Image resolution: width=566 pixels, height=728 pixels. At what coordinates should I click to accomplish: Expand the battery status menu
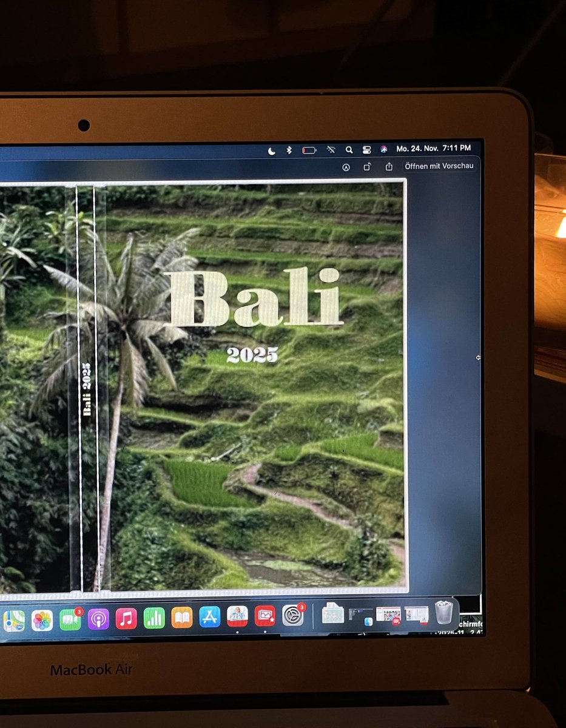(309, 149)
